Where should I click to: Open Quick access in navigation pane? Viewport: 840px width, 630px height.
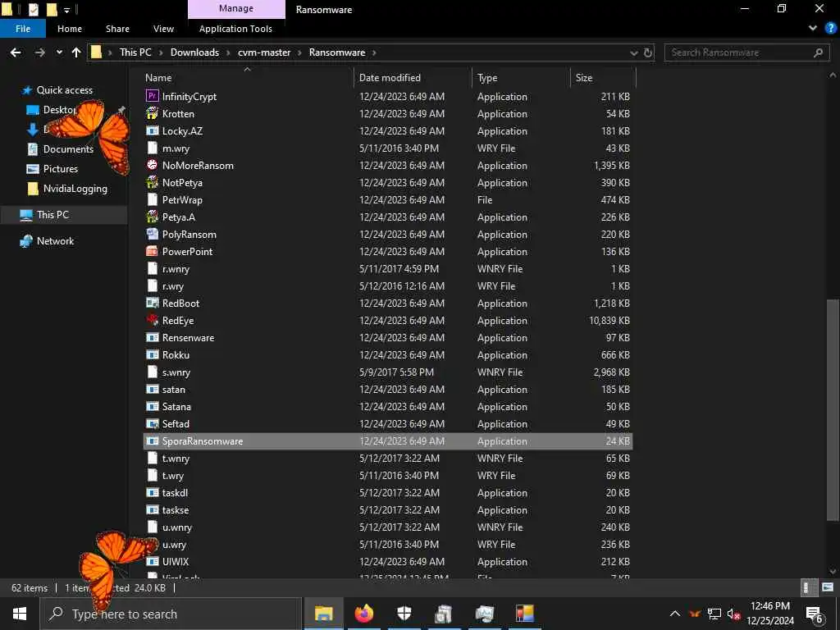coord(64,90)
